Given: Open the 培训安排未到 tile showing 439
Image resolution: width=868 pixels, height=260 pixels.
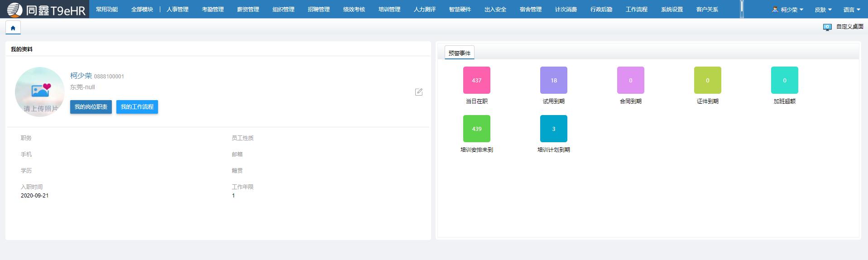Looking at the screenshot, I should point(476,129).
